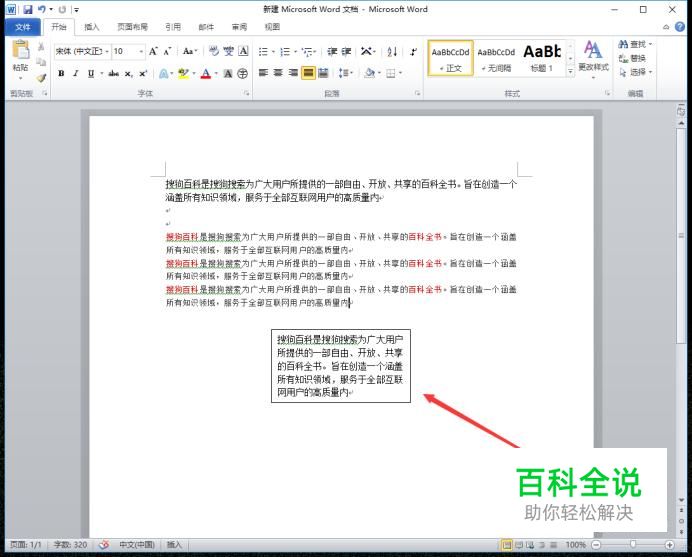Center the paragraph text
The image size is (692, 557).
[278, 73]
